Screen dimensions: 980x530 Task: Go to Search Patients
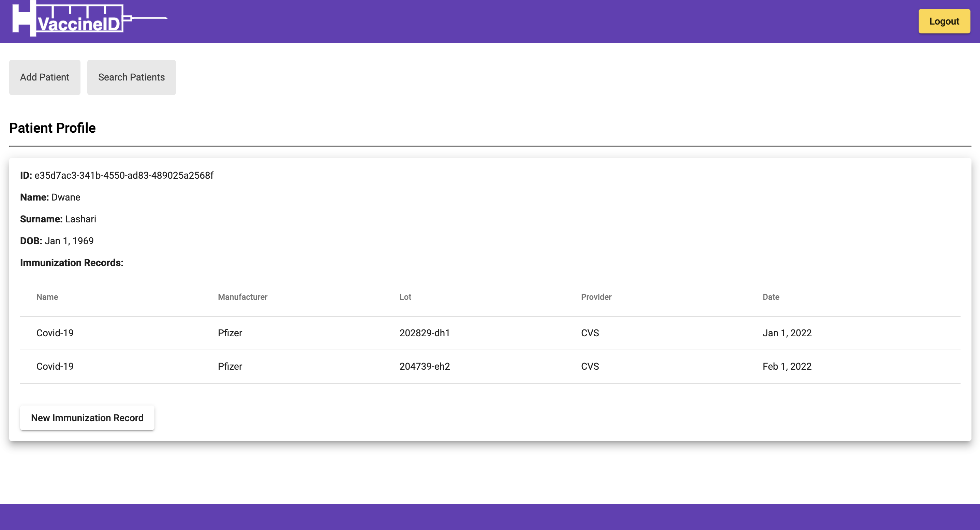[131, 77]
